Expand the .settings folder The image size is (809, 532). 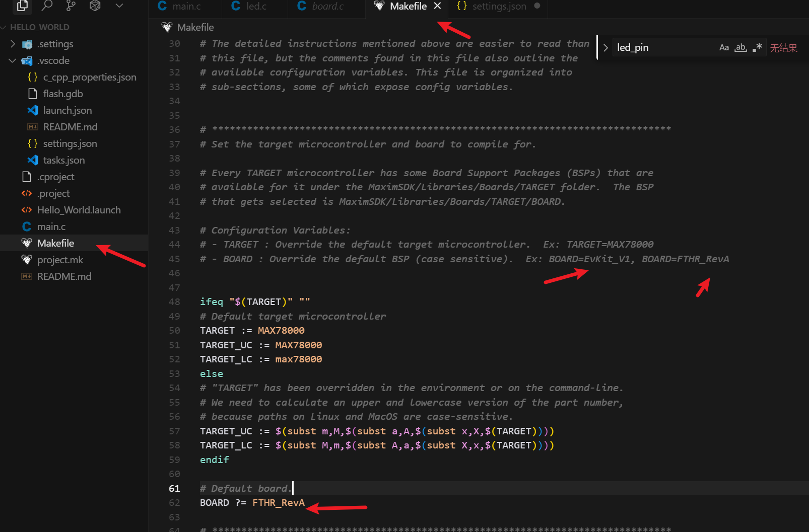(x=13, y=44)
